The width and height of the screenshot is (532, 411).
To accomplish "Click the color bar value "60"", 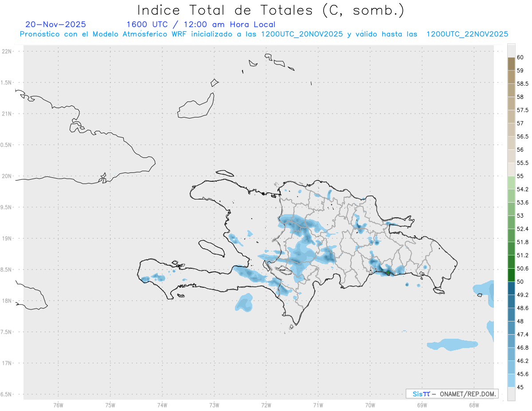I will pyautogui.click(x=520, y=57).
